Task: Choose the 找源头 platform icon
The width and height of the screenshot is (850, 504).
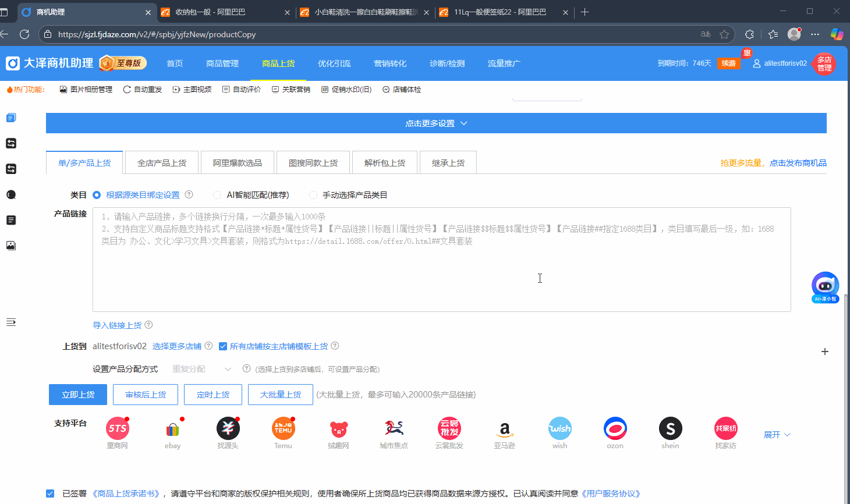Action: click(228, 428)
